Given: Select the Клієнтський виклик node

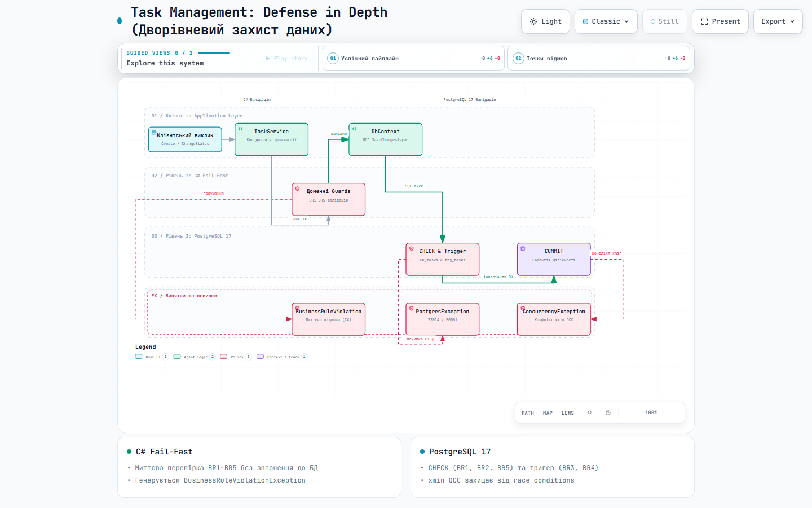Looking at the screenshot, I should (185, 139).
